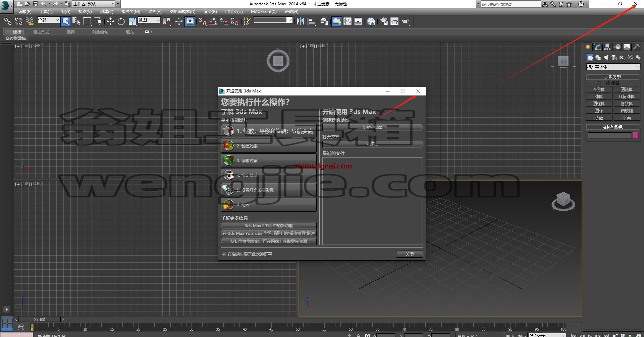The width and height of the screenshot is (644, 337).
Task: Select the Move tool
Action: (110, 21)
